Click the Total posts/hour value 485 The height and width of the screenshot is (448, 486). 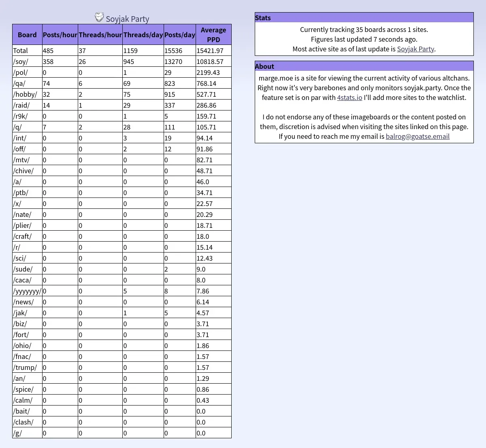tap(60, 51)
